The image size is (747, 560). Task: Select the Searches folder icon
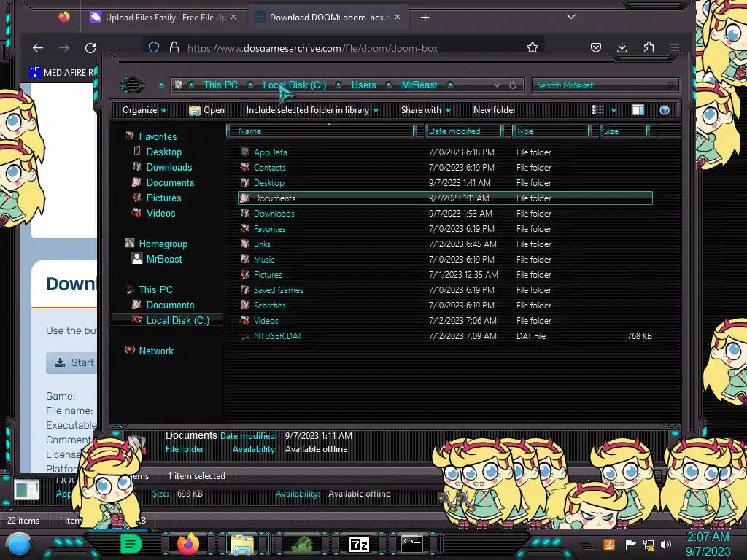[245, 306]
